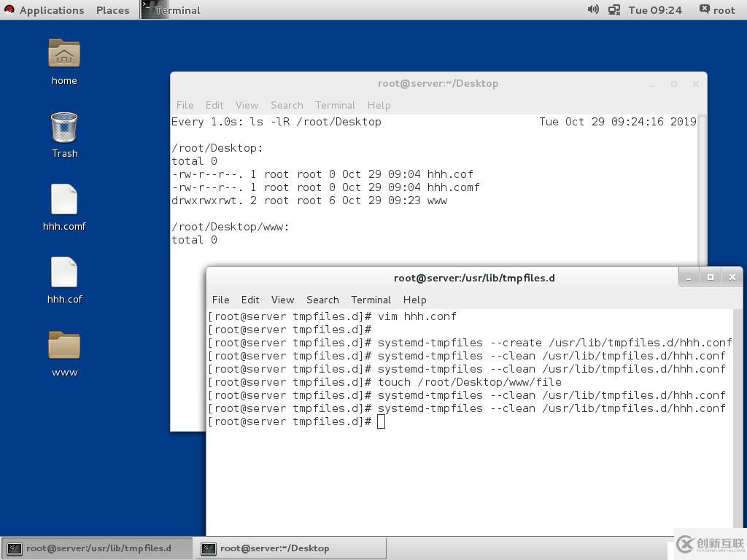The image size is (747, 560).
Task: Click the tmpfiles.d terminal title bar
Action: (x=474, y=278)
